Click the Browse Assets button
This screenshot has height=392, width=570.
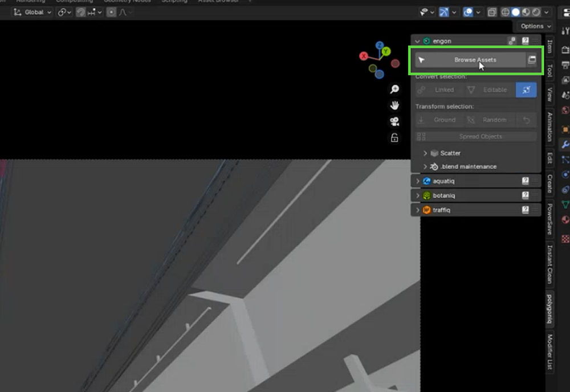click(x=470, y=60)
